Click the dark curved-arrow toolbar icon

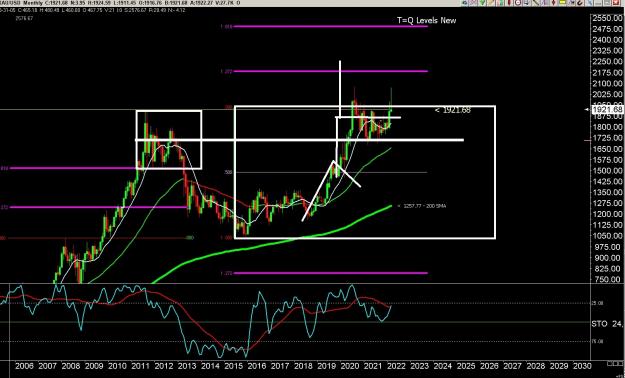(579, 2)
